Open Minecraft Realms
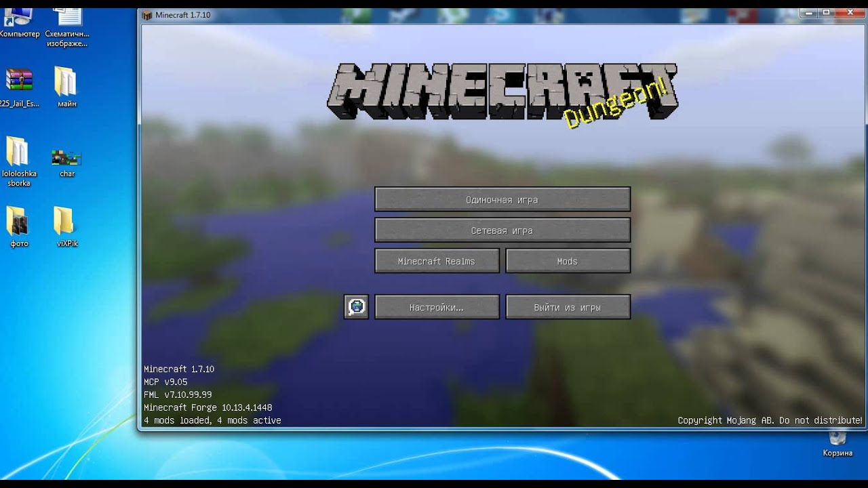This screenshot has height=488, width=868. pyautogui.click(x=437, y=261)
